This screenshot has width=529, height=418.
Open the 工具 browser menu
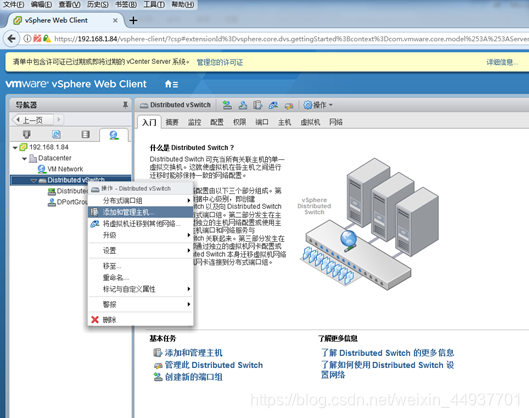click(154, 4)
